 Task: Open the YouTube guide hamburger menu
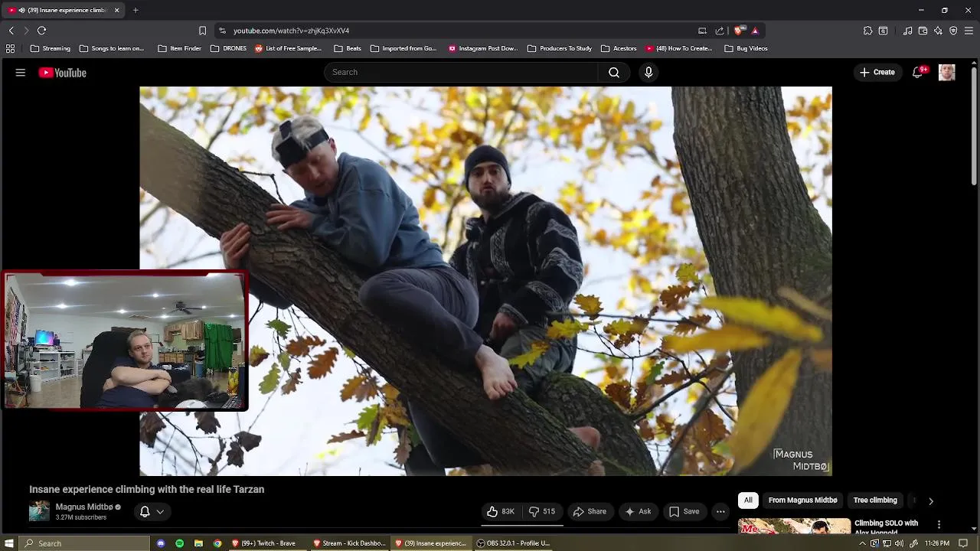pyautogui.click(x=21, y=73)
